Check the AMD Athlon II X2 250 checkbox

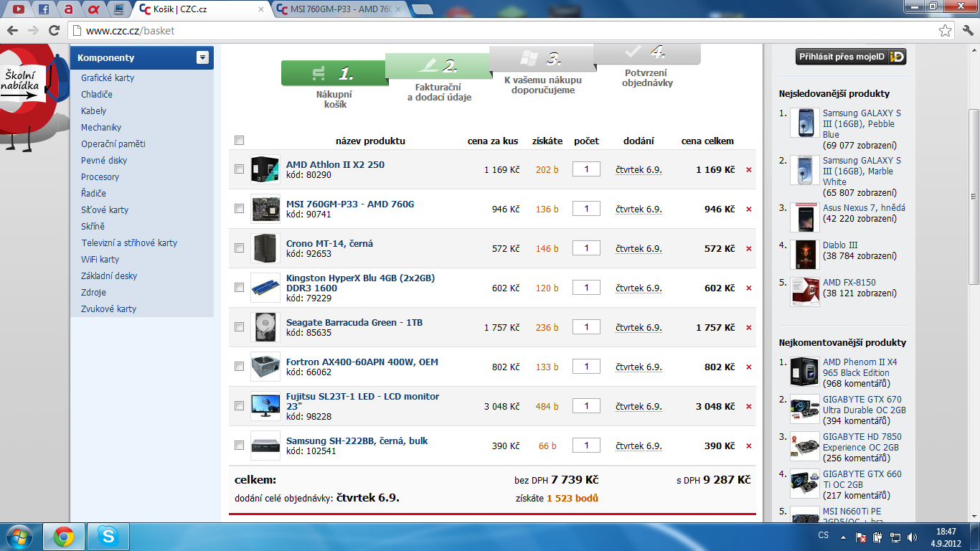(239, 169)
